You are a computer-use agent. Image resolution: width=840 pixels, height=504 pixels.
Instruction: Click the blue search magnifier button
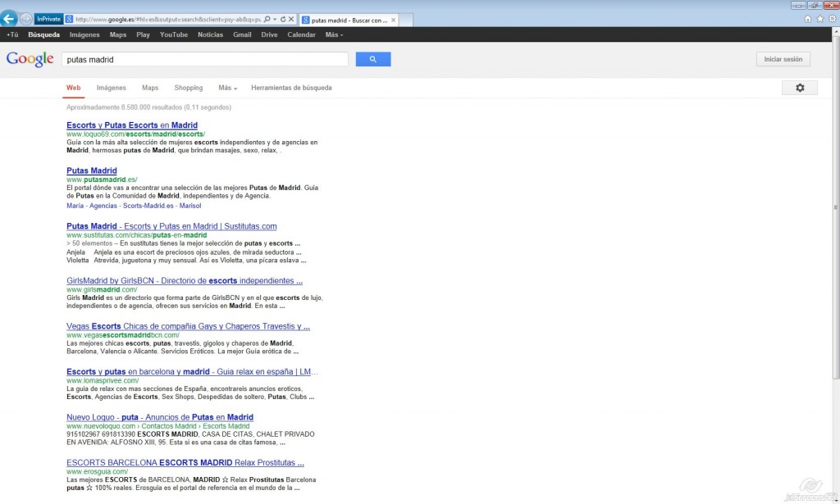(x=373, y=59)
